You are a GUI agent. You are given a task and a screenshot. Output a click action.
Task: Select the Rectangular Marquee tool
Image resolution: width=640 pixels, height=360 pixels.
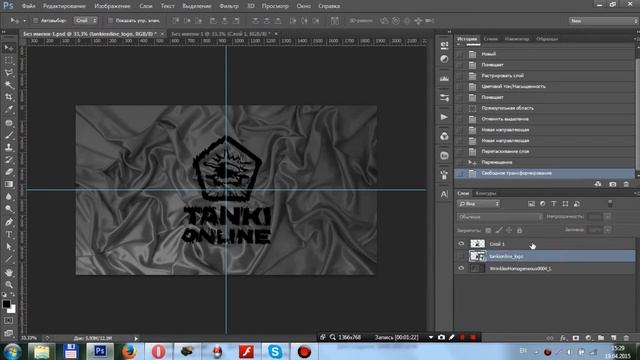pos(9,60)
